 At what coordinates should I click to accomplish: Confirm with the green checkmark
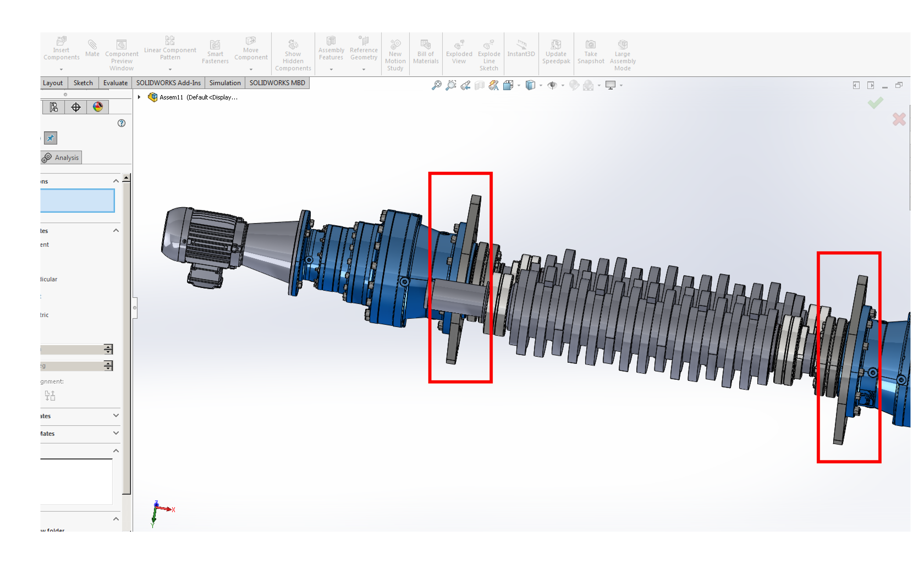875,103
